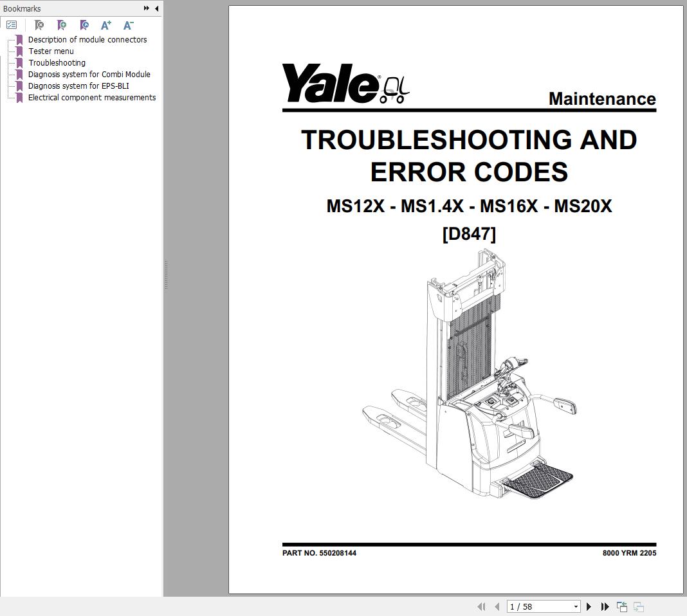This screenshot has height=616, width=687.
Task: Click the '8000 YRM 2205' text
Action: (x=629, y=553)
